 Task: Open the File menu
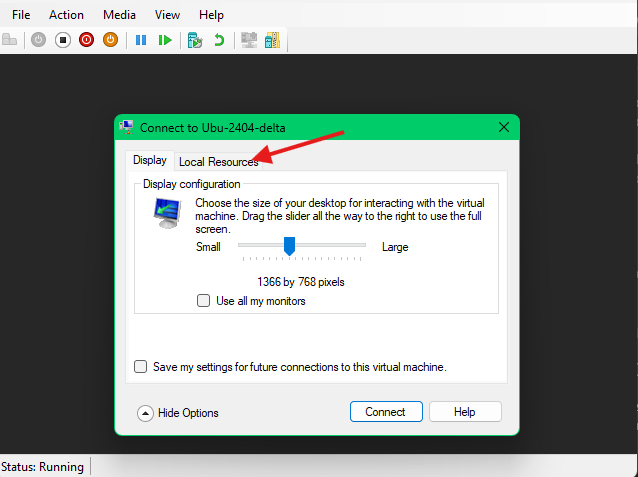point(21,15)
